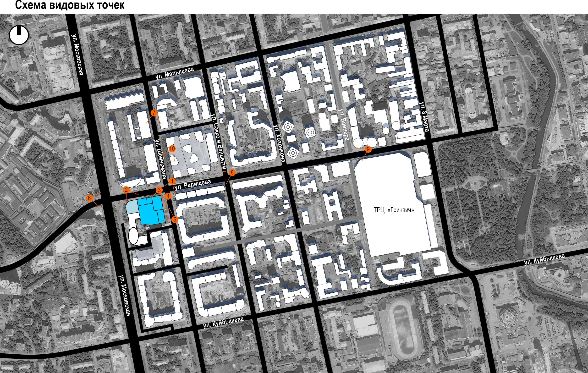Click the ул. Хохрякова street label
This screenshot has height=373, width=588.
pyautogui.click(x=279, y=143)
